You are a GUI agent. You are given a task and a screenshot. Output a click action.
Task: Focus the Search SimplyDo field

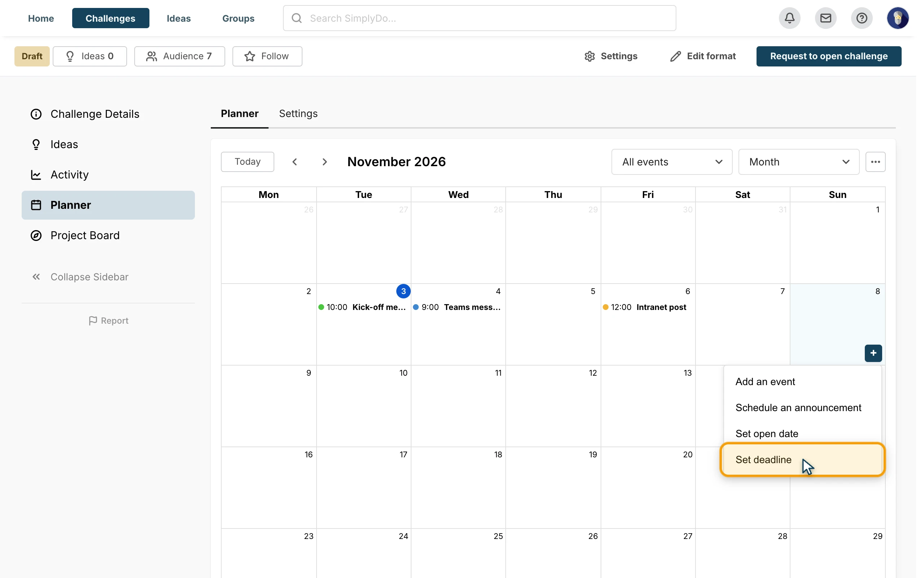(x=479, y=18)
